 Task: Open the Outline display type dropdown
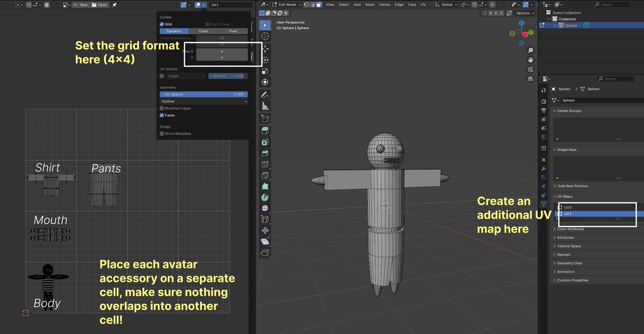[203, 101]
